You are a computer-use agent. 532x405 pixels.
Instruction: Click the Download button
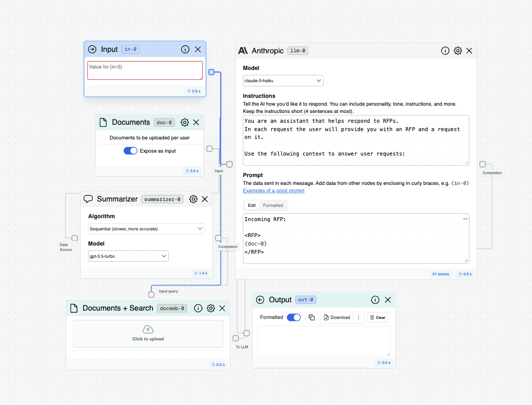point(337,317)
